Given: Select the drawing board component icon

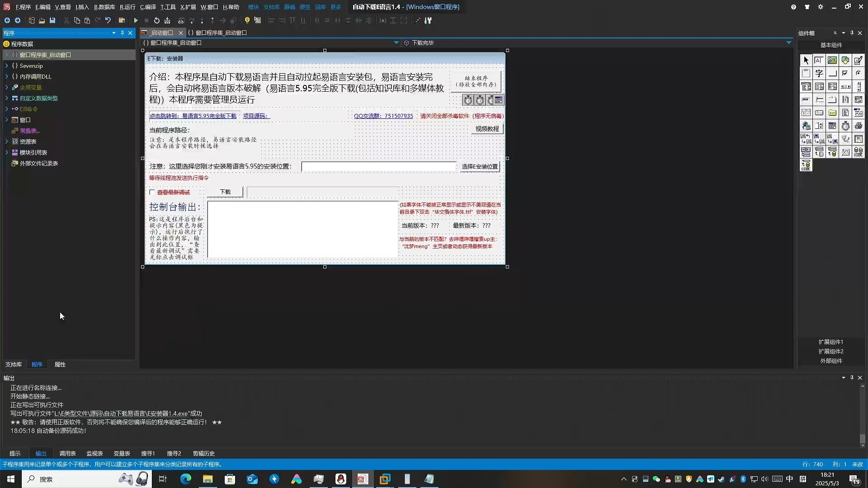Looking at the screenshot, I should [x=859, y=60].
